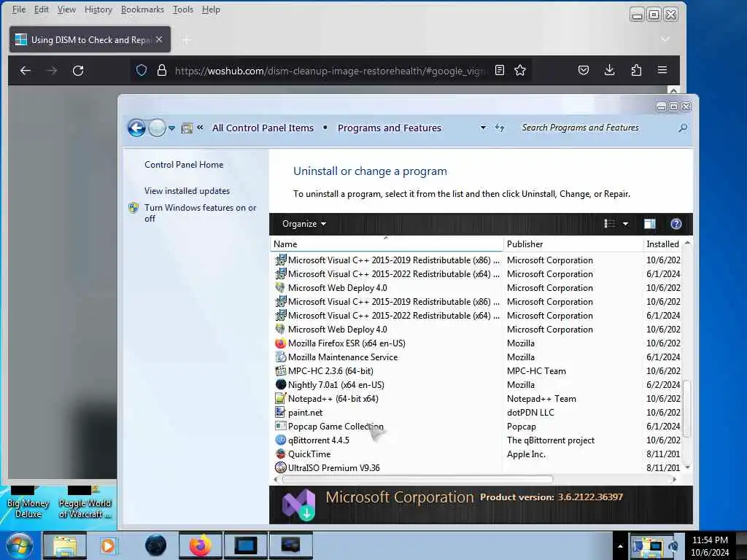Screen dimensions: 747x560
Task: Open the address bar history dropdown arrow
Action: (x=483, y=128)
